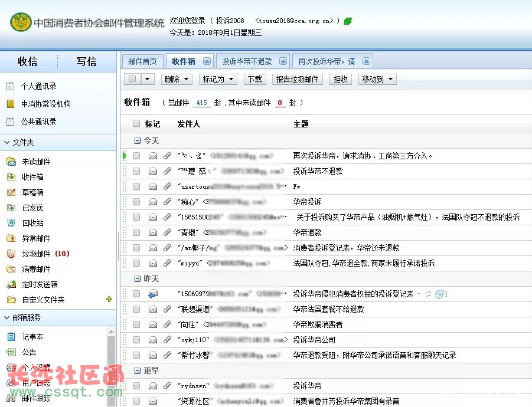Open the select dropdown arrow beside toolbar checkbox
The width and height of the screenshot is (532, 407).
pyautogui.click(x=147, y=79)
